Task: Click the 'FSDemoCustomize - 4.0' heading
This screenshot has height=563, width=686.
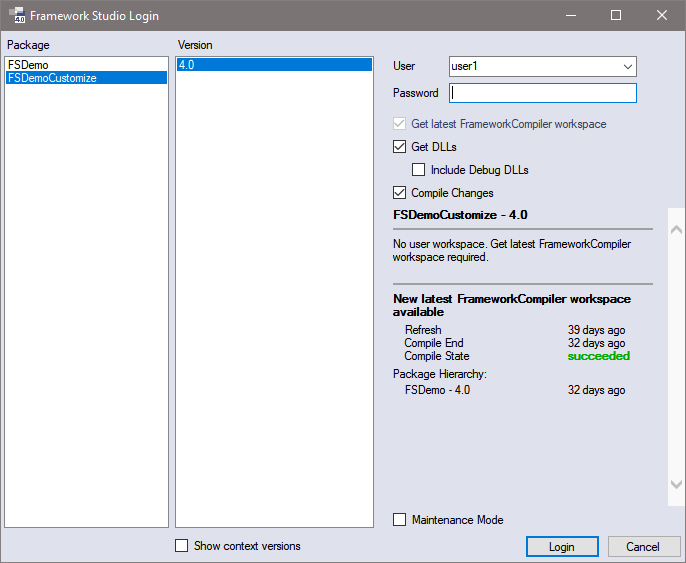Action: [x=460, y=215]
